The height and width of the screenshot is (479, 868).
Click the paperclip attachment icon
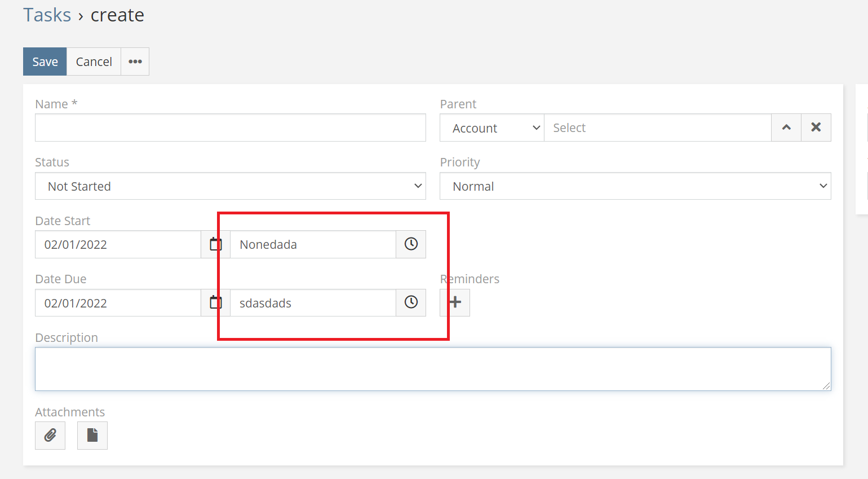(x=50, y=435)
